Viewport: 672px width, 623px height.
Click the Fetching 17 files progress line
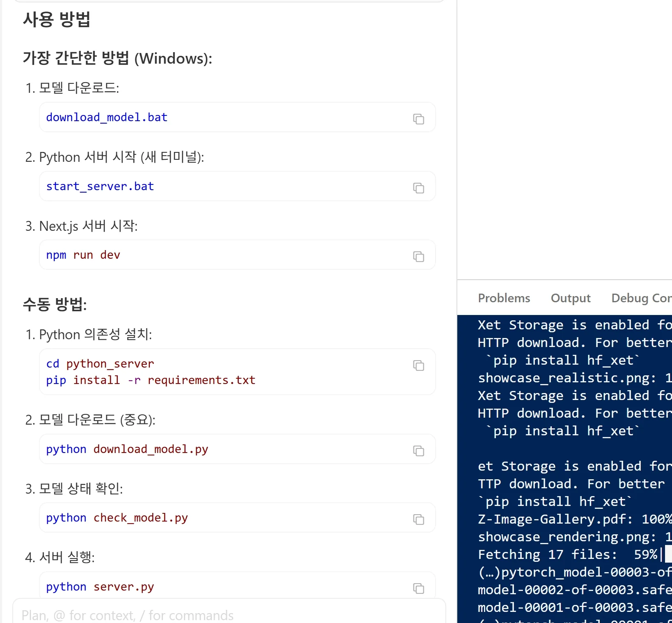click(566, 554)
